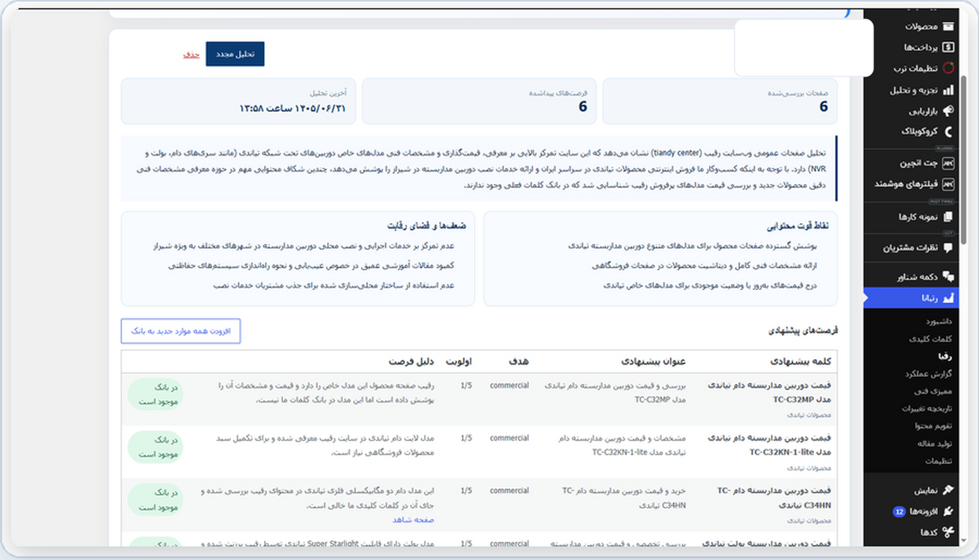The image size is (979, 560).
Task: Open the نمایش paintbrush icon
Action: [x=948, y=490]
